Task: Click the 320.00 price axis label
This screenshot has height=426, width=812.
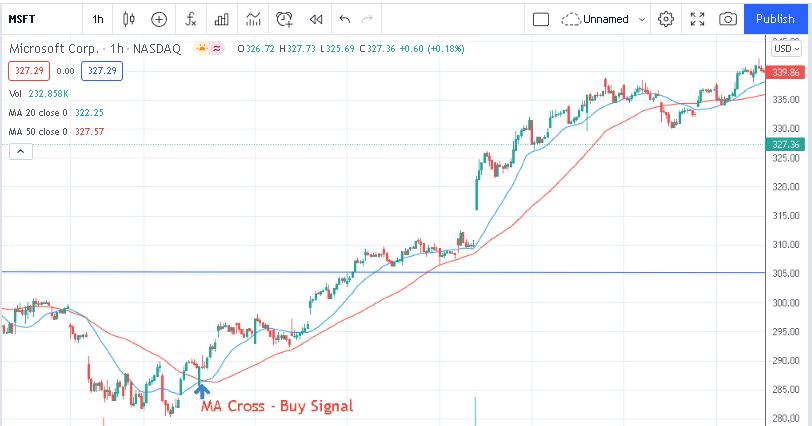Action: (x=785, y=187)
